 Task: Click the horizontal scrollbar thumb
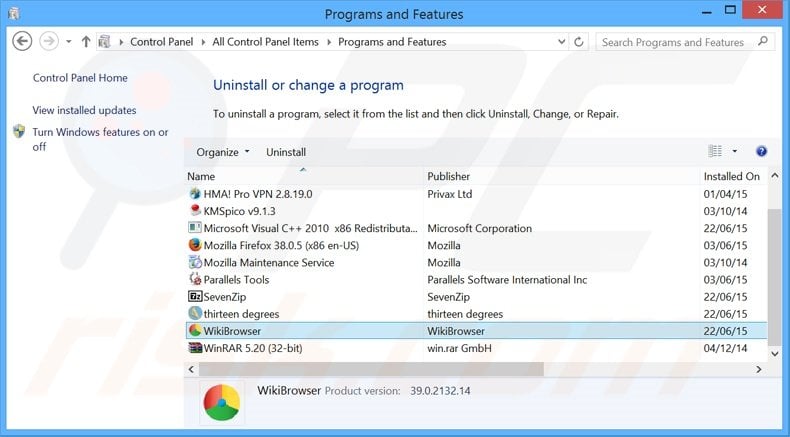371,369
